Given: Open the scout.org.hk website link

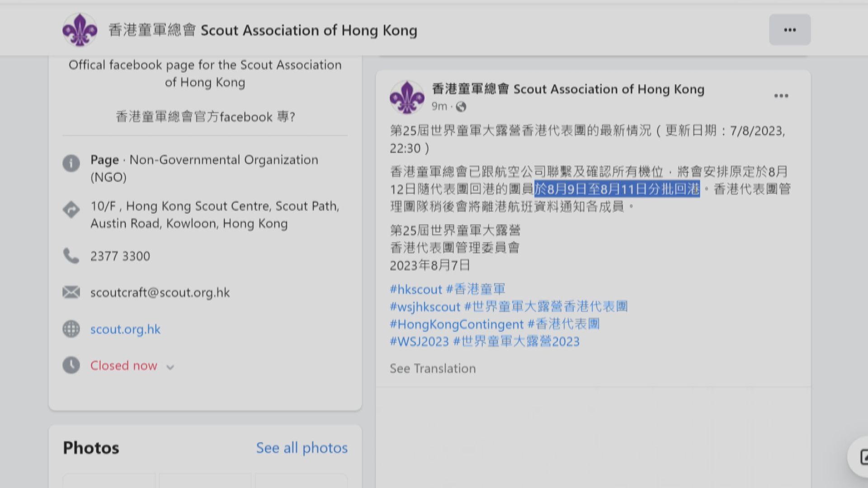Looking at the screenshot, I should pyautogui.click(x=125, y=329).
